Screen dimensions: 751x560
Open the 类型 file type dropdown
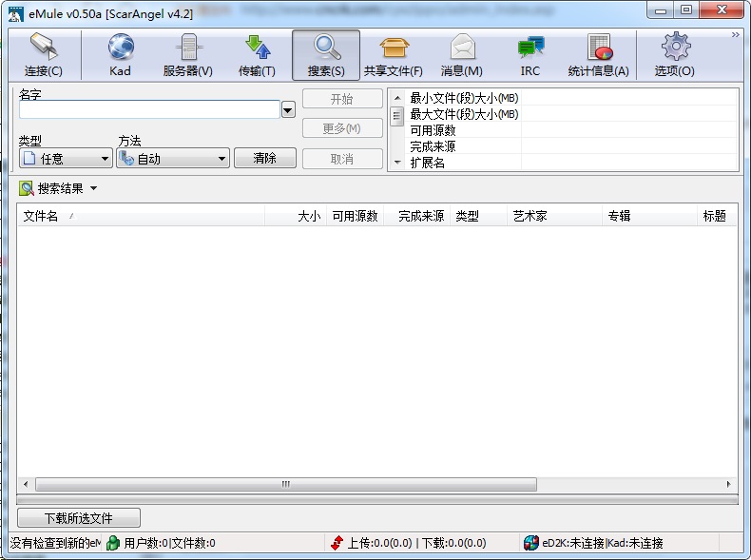(x=67, y=158)
